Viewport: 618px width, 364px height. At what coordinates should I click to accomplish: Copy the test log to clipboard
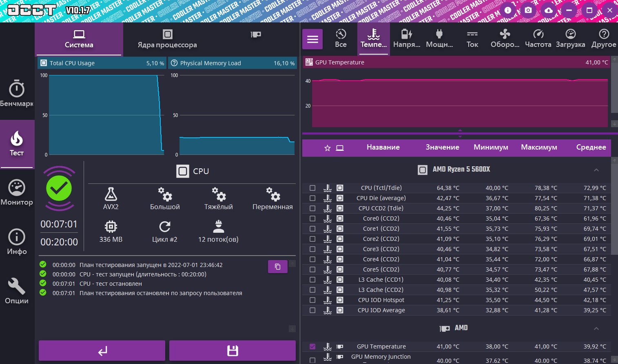[278, 267]
